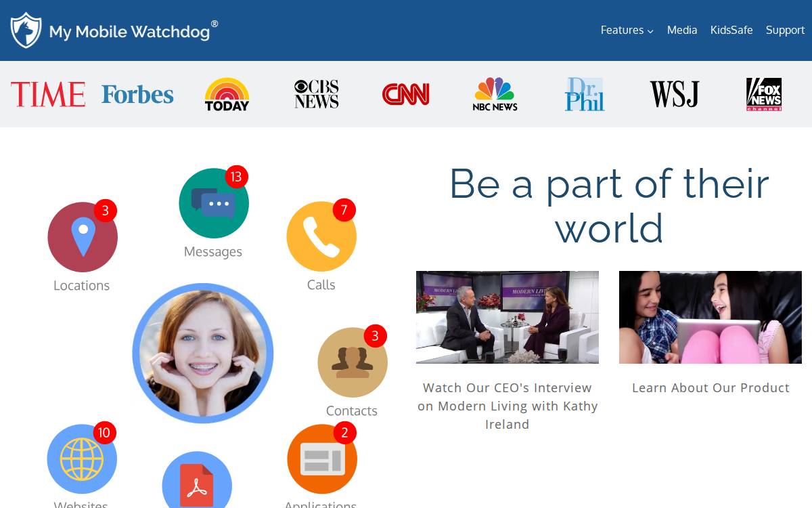The height and width of the screenshot is (508, 812).
Task: Click the NBC News peacock logo
Action: (495, 94)
